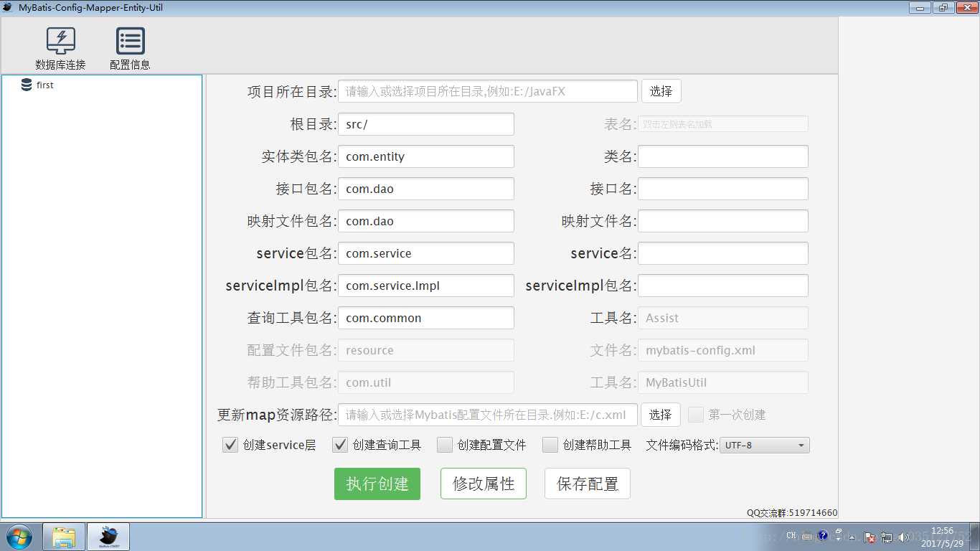Click the 工具名 field showing MyBatisUtil
Viewport: 980px width, 551px height.
point(723,382)
